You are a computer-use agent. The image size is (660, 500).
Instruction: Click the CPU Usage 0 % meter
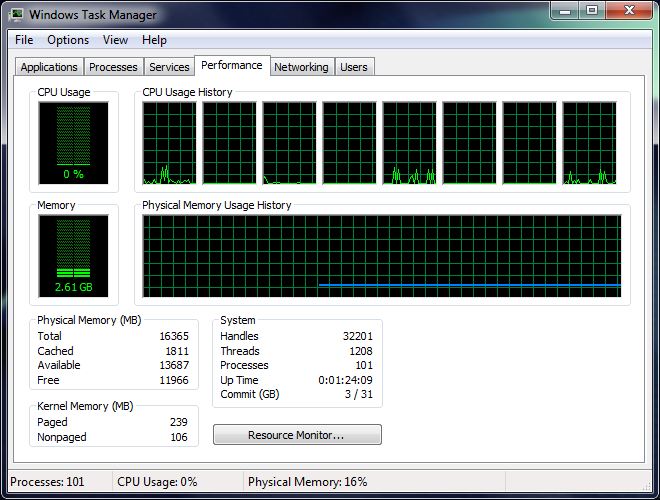(73, 143)
